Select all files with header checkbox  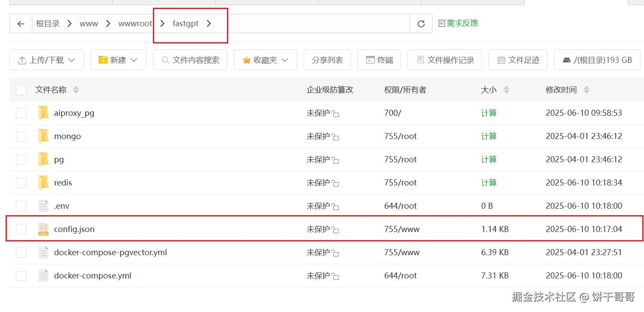pyautogui.click(x=21, y=90)
